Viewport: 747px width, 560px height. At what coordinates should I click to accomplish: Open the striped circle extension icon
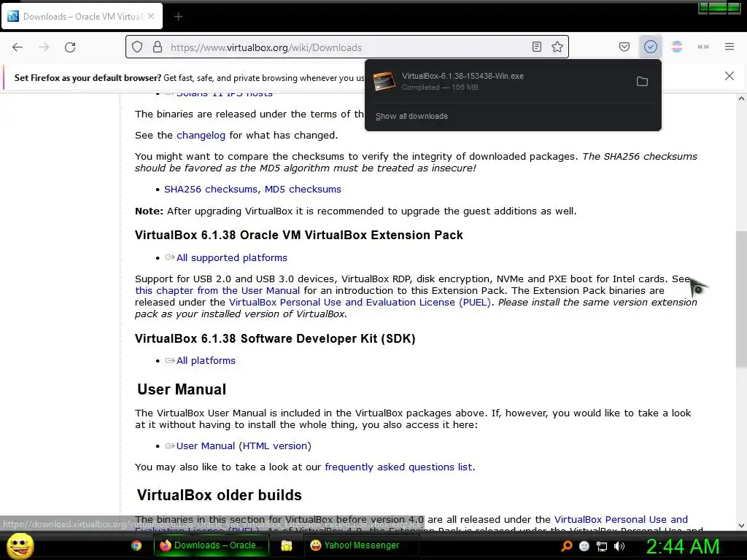(x=676, y=47)
